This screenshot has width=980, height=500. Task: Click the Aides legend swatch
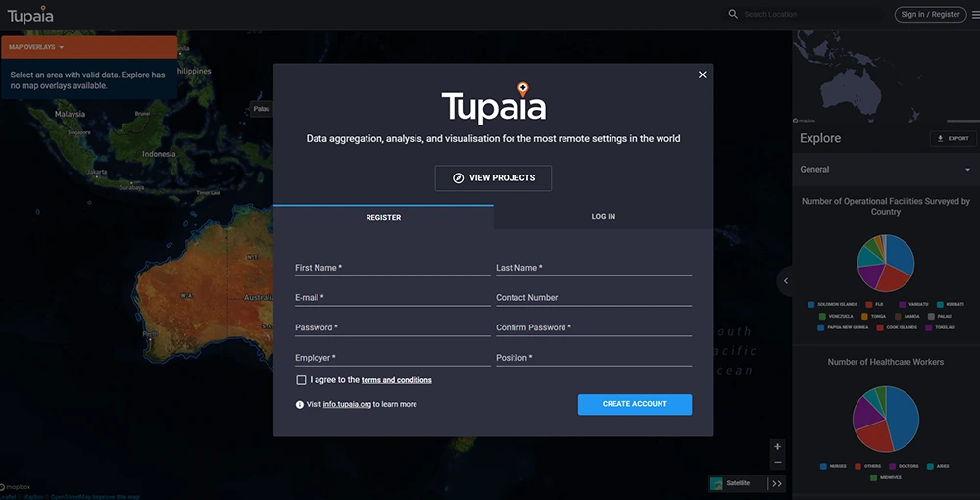(931, 467)
